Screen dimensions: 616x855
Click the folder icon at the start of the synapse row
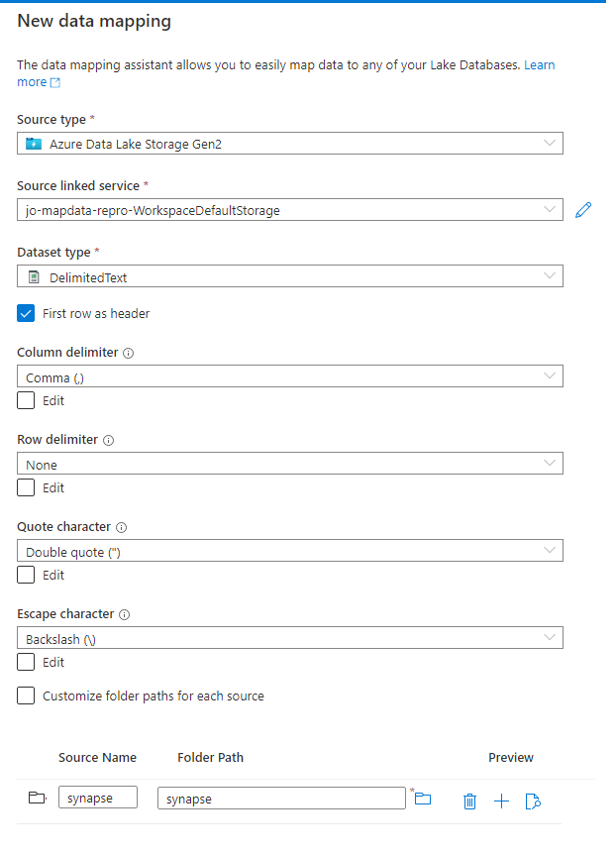point(36,797)
